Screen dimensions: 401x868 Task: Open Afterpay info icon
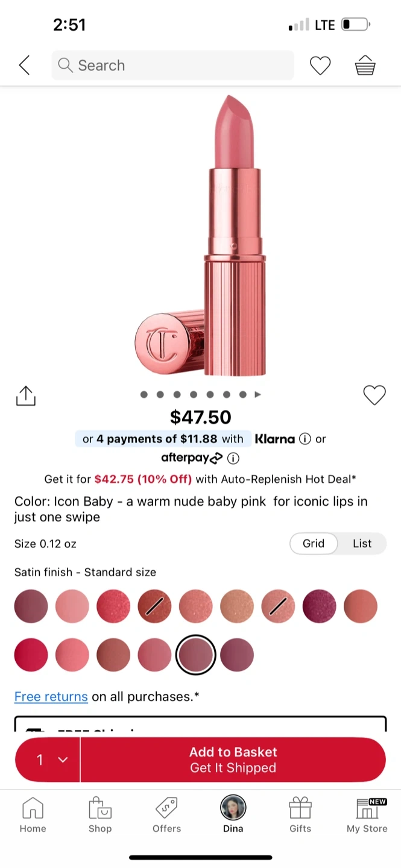coord(233,459)
